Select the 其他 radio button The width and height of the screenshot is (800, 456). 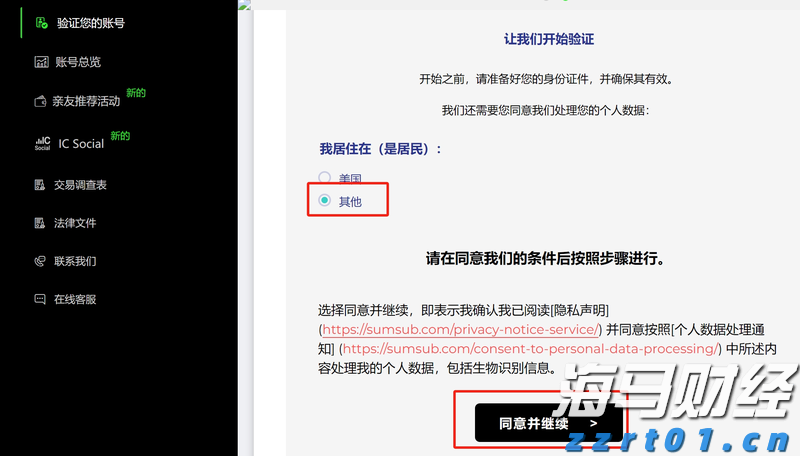pos(324,201)
